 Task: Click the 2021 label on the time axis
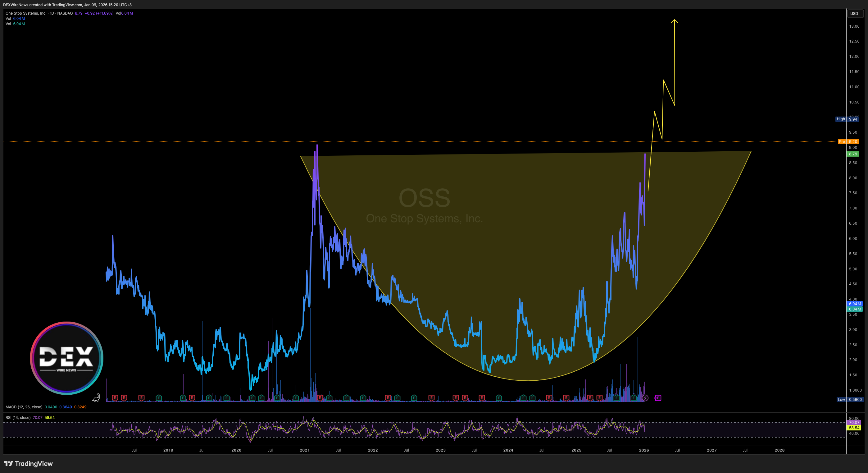(x=304, y=450)
